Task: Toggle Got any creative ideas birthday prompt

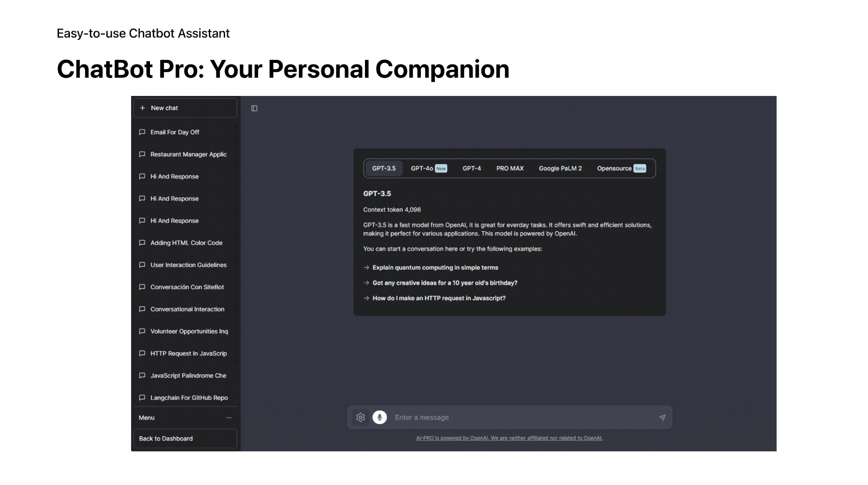Action: (x=445, y=283)
